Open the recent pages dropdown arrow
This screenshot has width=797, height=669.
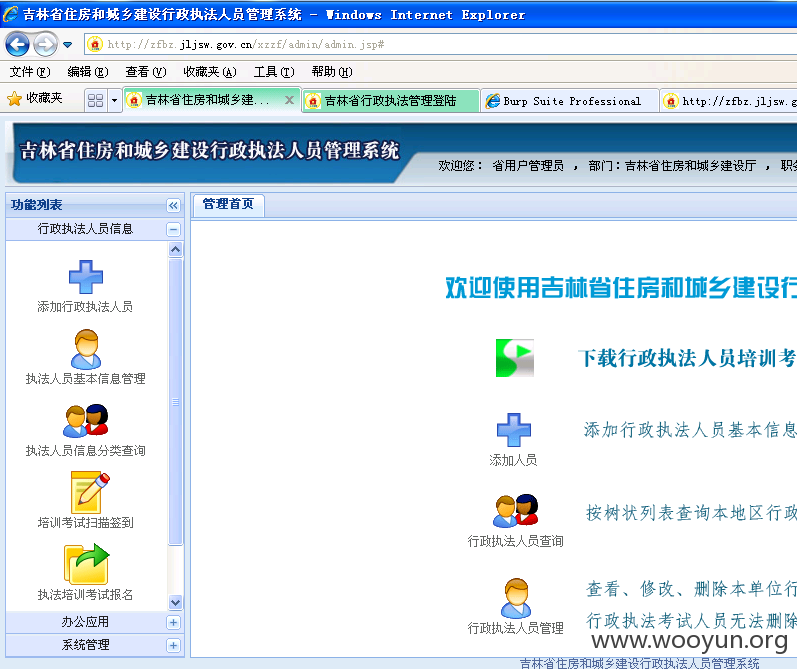(x=68, y=45)
